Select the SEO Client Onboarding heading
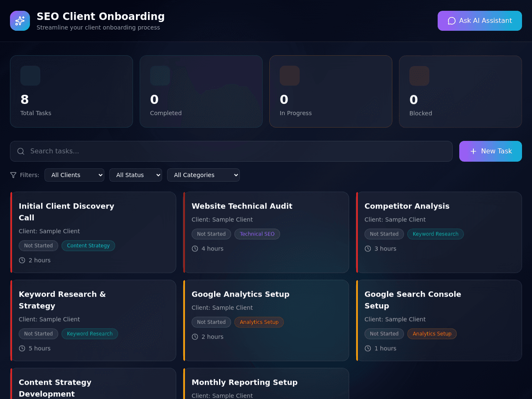The height and width of the screenshot is (399, 532). click(101, 16)
